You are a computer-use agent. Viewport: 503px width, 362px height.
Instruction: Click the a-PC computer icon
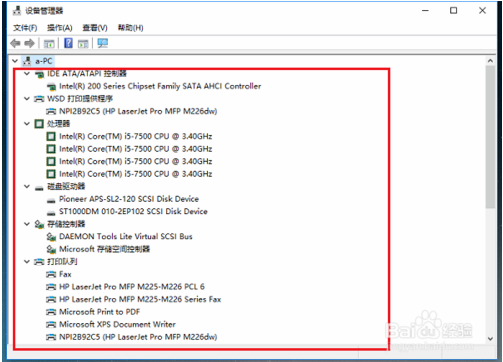[x=27, y=61]
